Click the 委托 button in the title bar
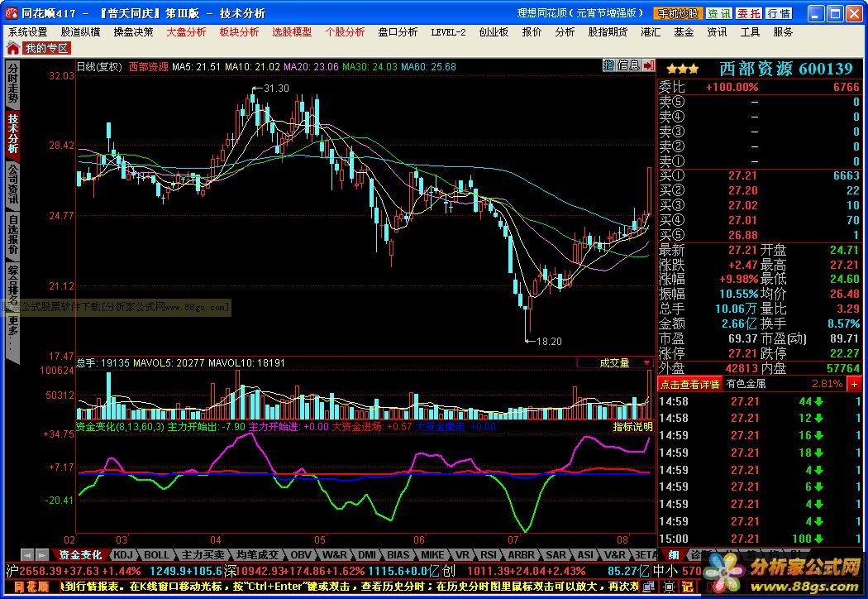This screenshot has width=868, height=599. 749,13
